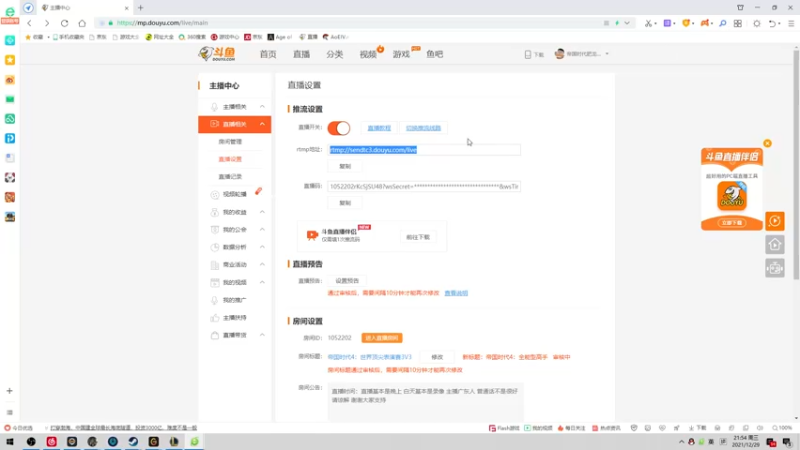Copy the stream key with 复制 button

tap(345, 203)
